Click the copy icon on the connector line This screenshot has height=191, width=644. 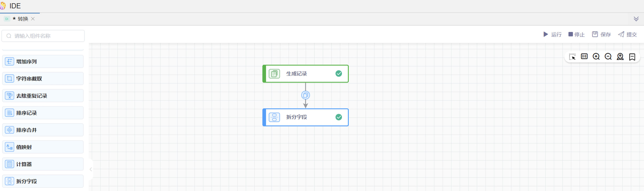click(x=305, y=95)
